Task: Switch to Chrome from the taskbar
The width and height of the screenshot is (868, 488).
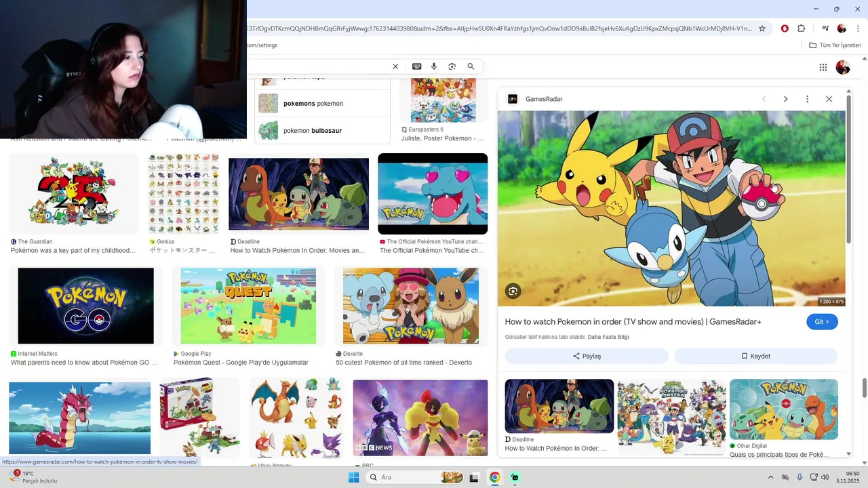Action: (x=495, y=477)
